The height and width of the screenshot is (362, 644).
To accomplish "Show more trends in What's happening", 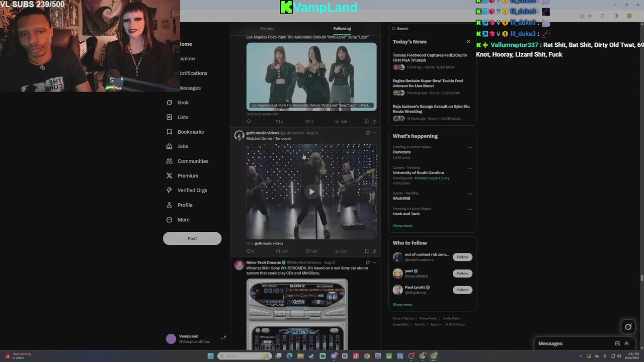I will [403, 226].
